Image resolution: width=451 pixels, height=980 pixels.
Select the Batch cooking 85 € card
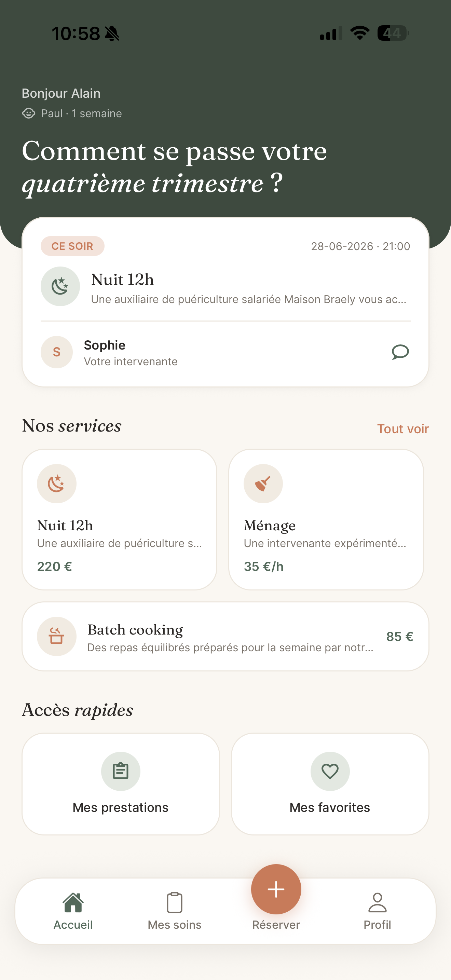pyautogui.click(x=225, y=636)
